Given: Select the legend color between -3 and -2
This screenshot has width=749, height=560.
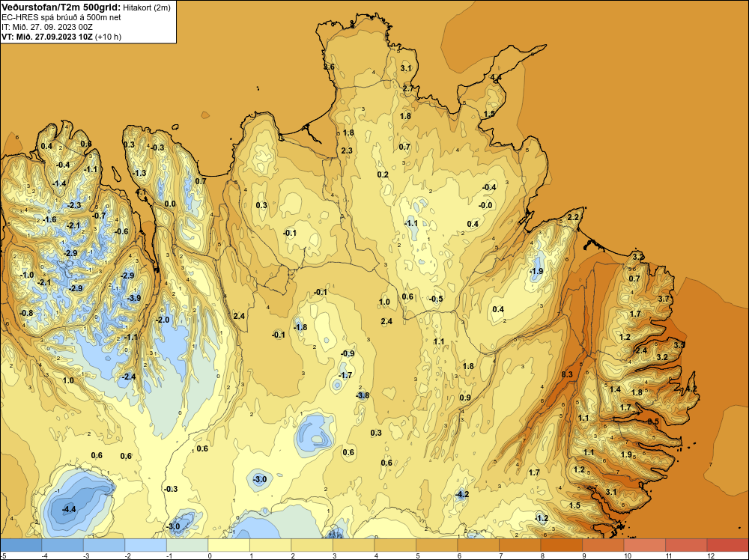Looking at the screenshot, I should coord(104,545).
